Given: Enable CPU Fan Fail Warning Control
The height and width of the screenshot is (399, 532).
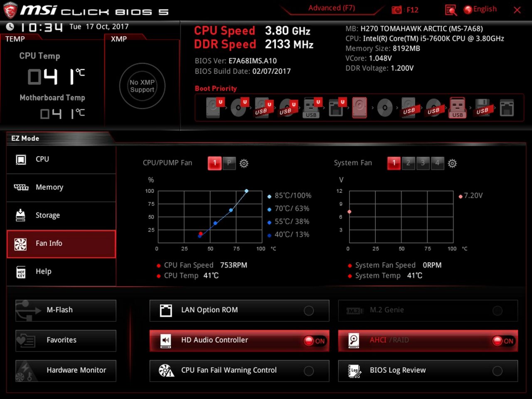Looking at the screenshot, I should (x=309, y=371).
